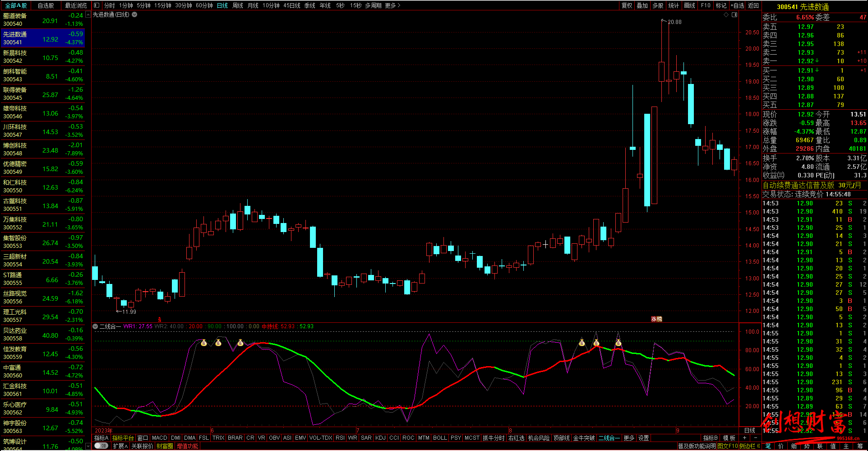Click 日线 label at bottom of price axis
The height and width of the screenshot is (451, 868).
749,430
